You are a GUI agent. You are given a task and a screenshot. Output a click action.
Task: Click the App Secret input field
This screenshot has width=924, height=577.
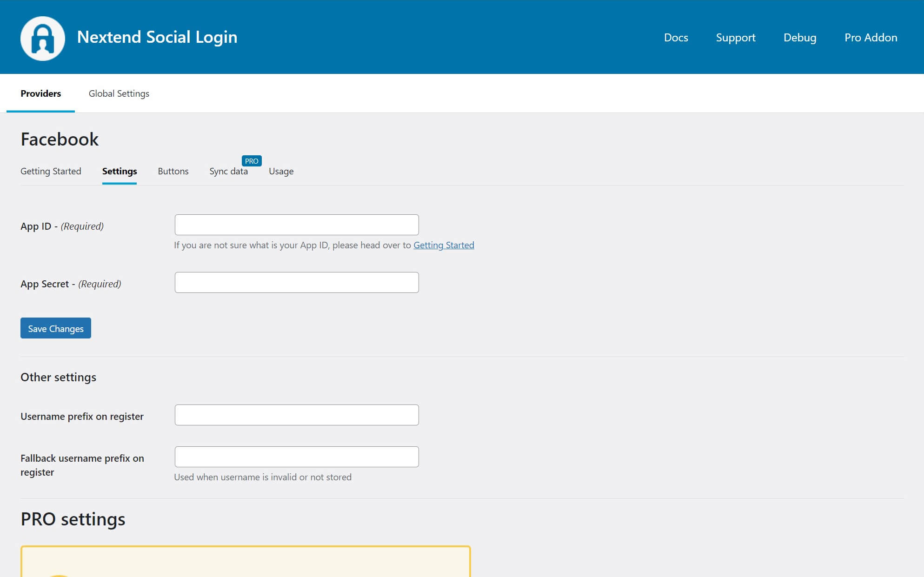point(296,282)
